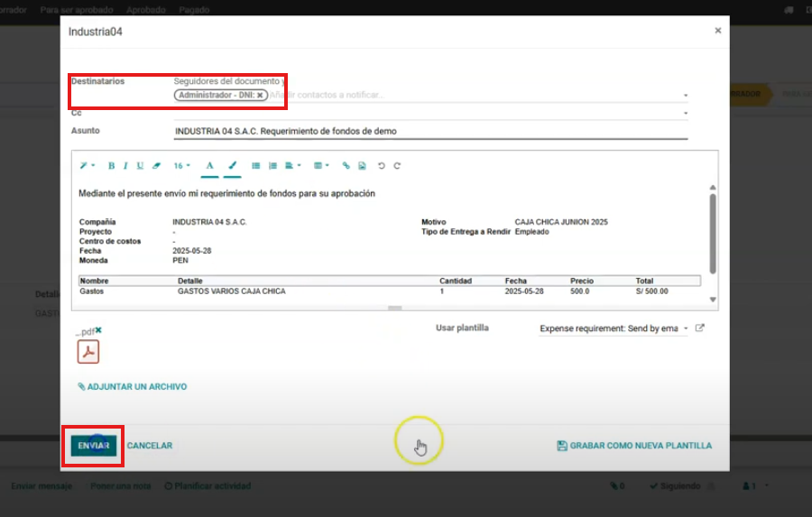The image size is (812, 517).
Task: Pick the font color A swatch
Action: pyautogui.click(x=209, y=166)
